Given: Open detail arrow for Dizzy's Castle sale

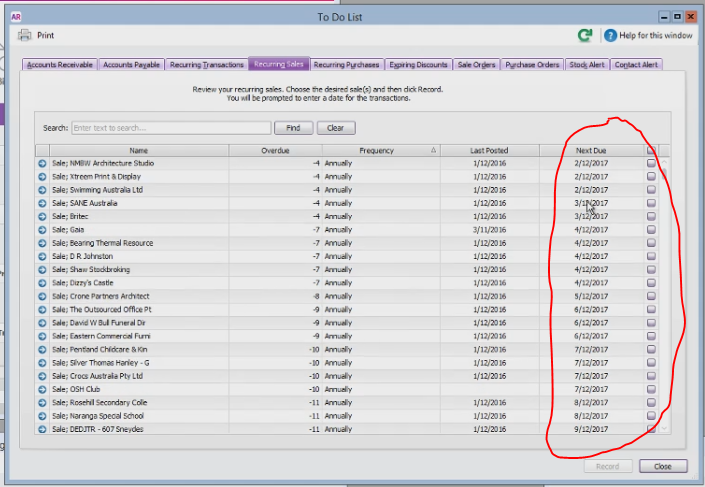Looking at the screenshot, I should tap(42, 283).
